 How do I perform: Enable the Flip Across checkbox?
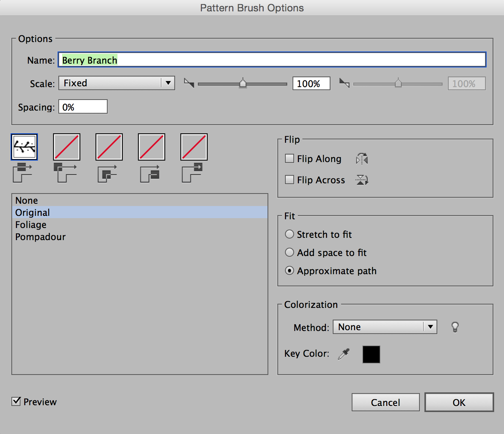click(x=290, y=180)
